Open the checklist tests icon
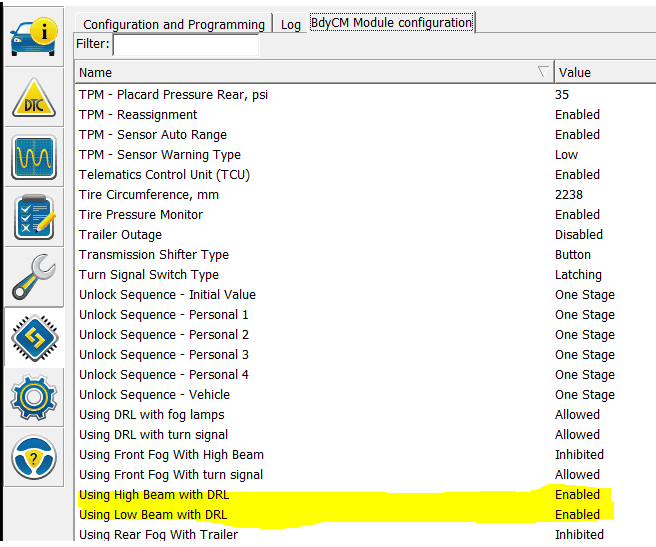The image size is (656, 547). (34, 217)
